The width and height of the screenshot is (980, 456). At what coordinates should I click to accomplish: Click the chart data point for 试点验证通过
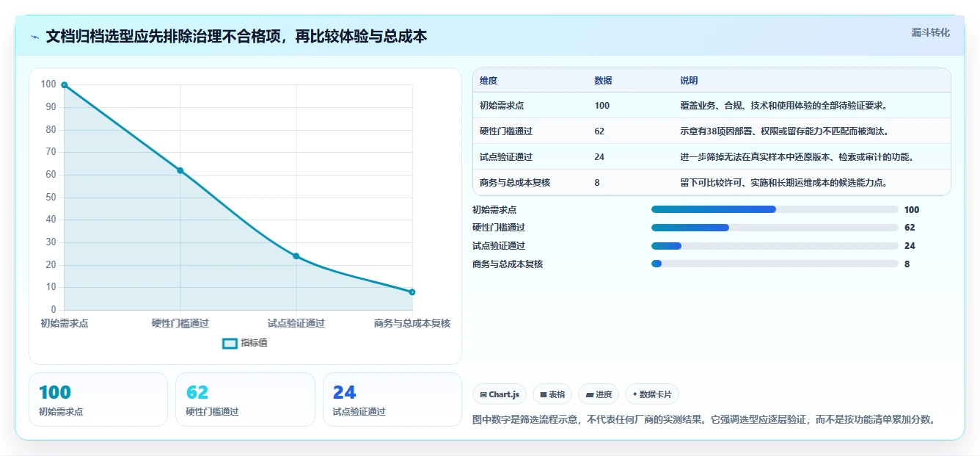(296, 256)
